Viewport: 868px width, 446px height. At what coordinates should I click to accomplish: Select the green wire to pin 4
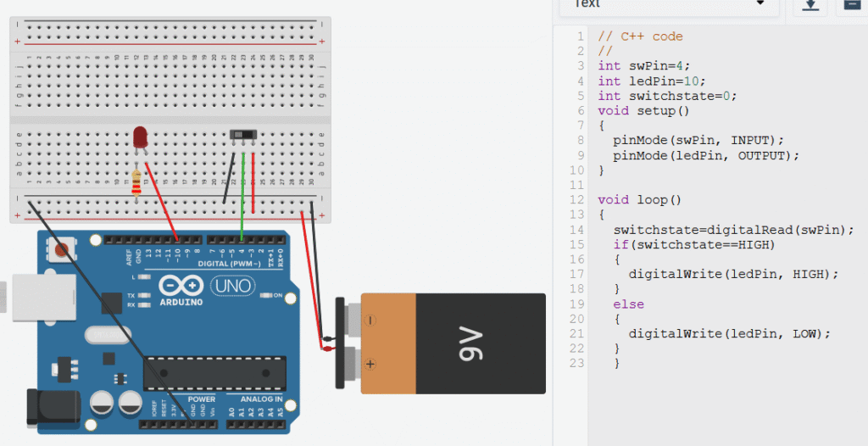242,197
